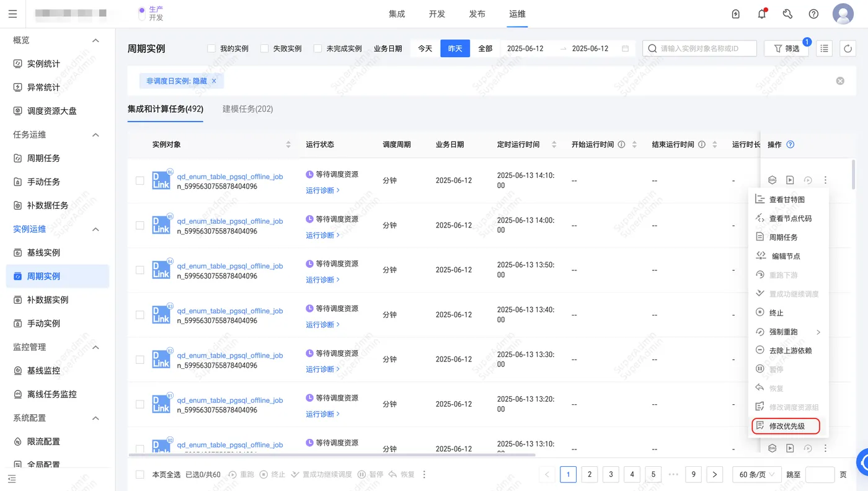
Task: Open the help question mark in header
Action: (813, 14)
